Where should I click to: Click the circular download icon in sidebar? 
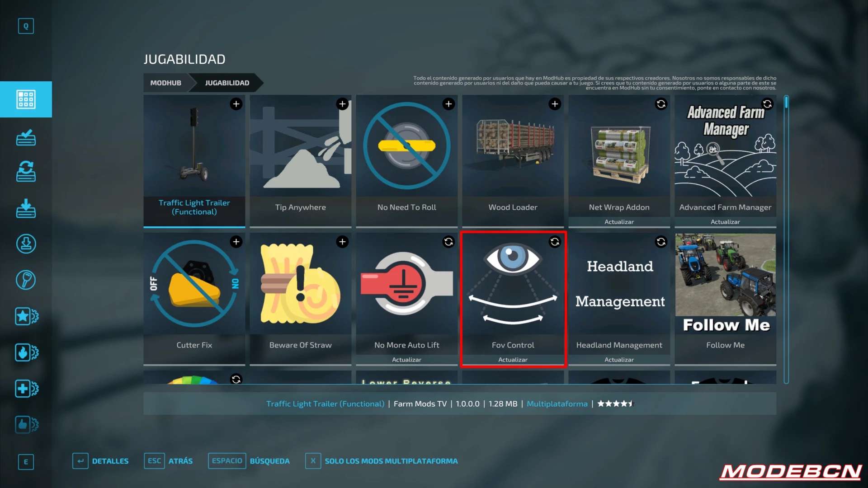tap(26, 244)
